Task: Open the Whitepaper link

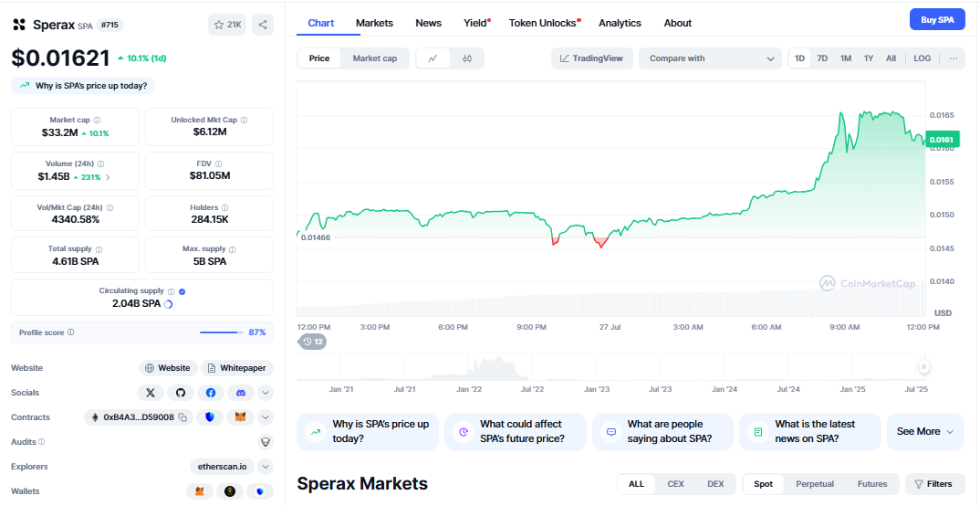Action: (237, 368)
